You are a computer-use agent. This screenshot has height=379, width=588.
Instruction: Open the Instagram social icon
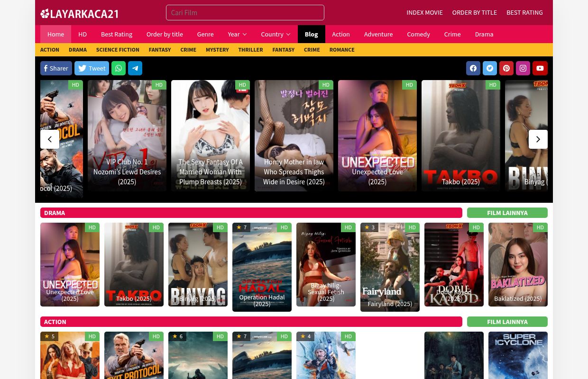coord(523,68)
